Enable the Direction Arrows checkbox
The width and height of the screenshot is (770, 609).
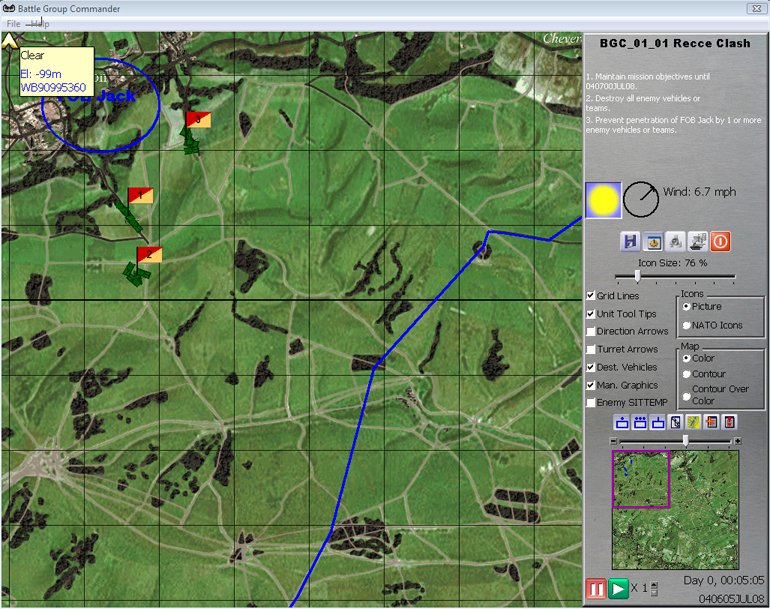pyautogui.click(x=591, y=331)
